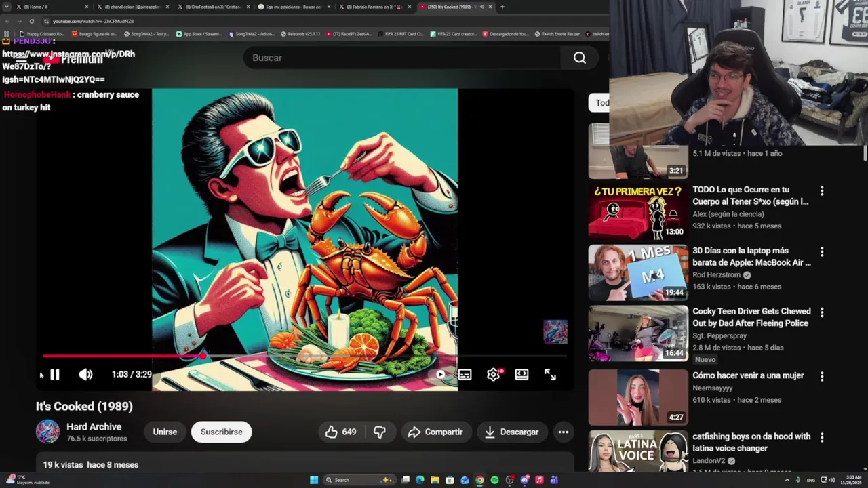Image resolution: width=868 pixels, height=488 pixels.
Task: Open File Explorer from the taskbar
Action: point(435,480)
